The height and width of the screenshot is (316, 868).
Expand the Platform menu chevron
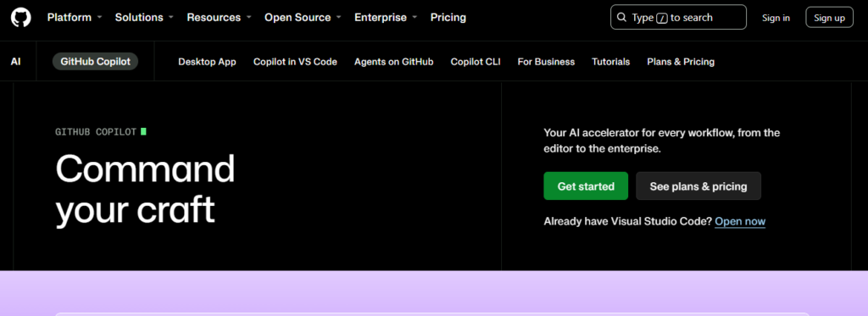[x=100, y=18]
